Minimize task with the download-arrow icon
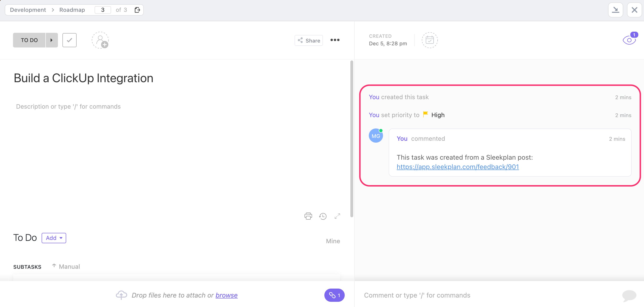 coord(615,10)
